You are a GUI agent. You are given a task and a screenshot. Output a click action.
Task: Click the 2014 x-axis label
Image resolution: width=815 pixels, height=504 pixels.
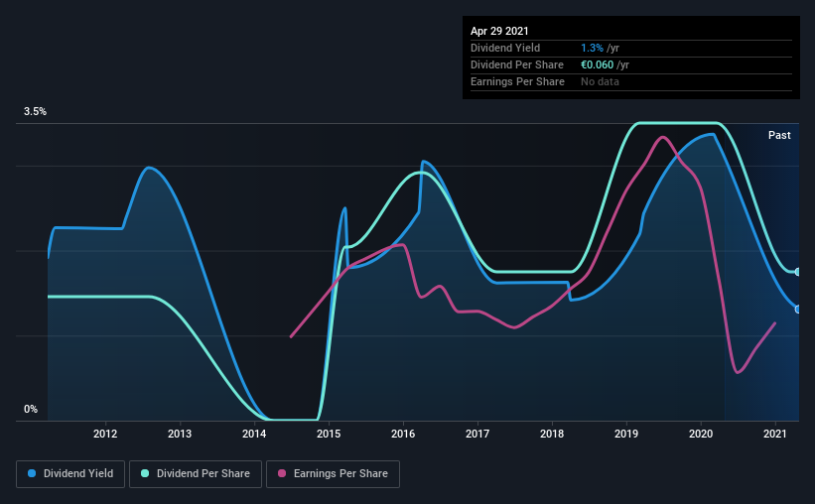click(x=254, y=434)
